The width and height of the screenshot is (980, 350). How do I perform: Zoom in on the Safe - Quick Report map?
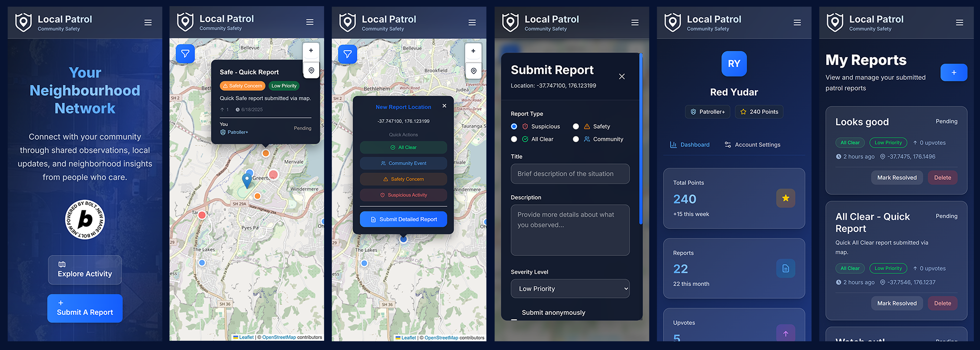point(311,51)
